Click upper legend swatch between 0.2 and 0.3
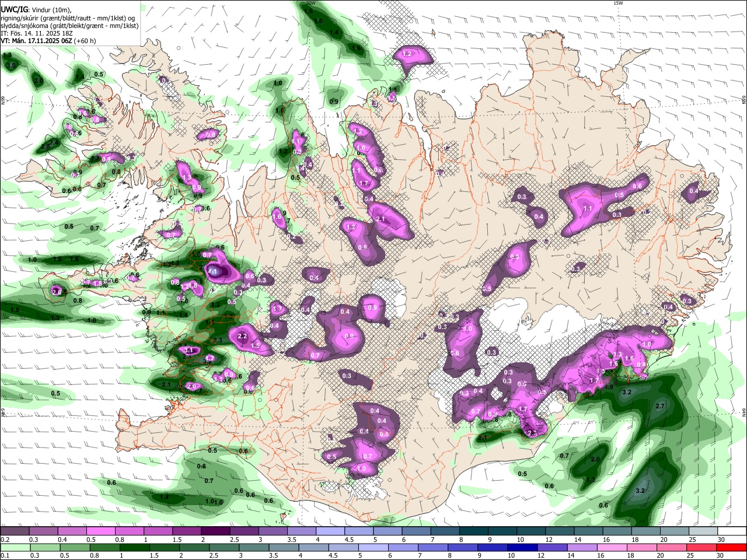This screenshot has height=560, width=747. point(15,531)
